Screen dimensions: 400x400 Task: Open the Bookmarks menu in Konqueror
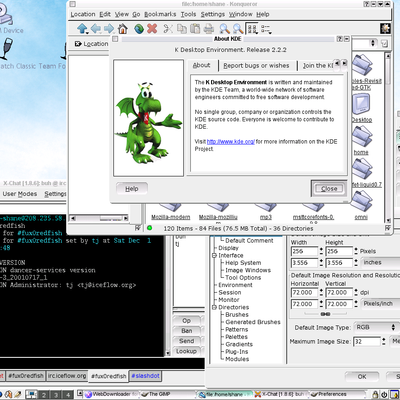[160, 14]
